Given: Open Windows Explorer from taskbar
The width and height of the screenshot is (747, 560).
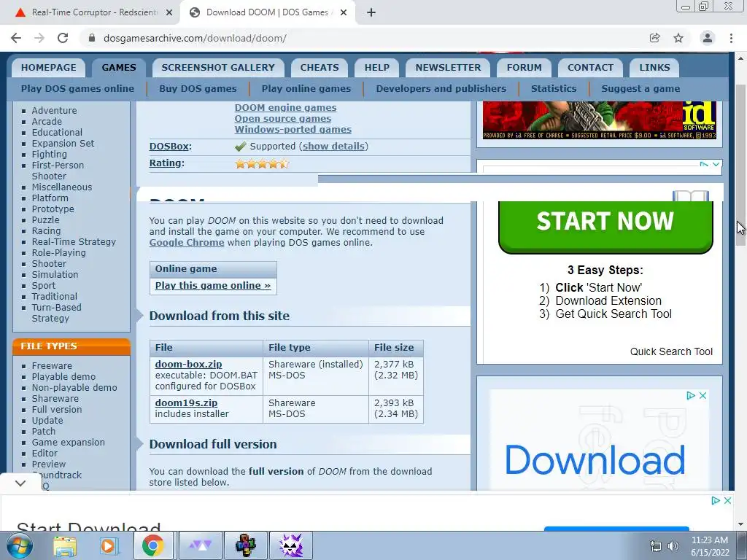Looking at the screenshot, I should (65, 545).
